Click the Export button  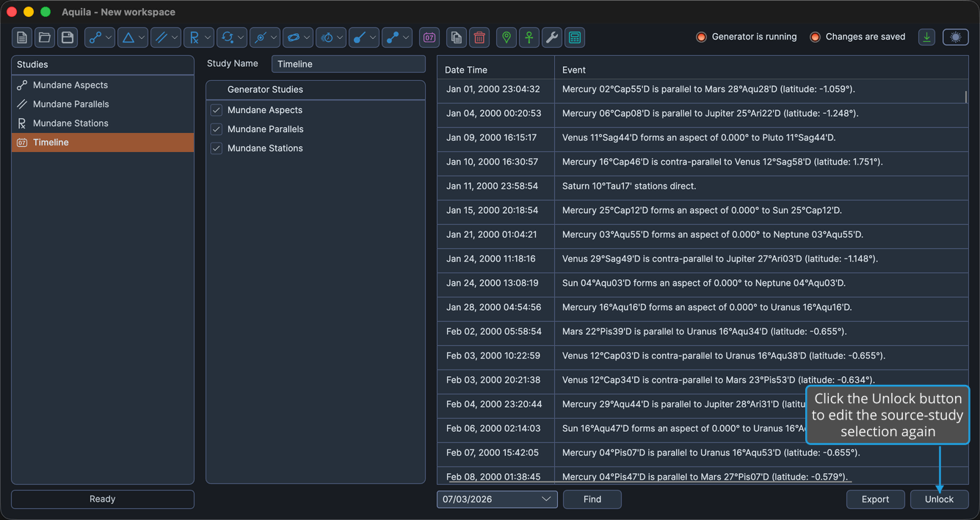(x=875, y=499)
